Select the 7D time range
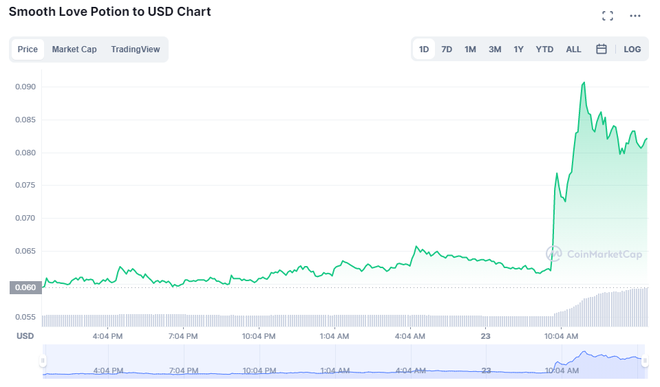The height and width of the screenshot is (387, 660). click(447, 49)
